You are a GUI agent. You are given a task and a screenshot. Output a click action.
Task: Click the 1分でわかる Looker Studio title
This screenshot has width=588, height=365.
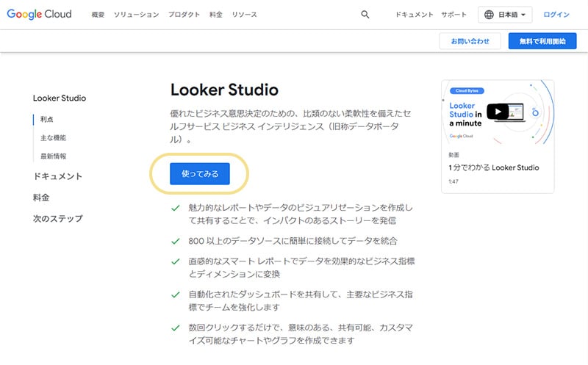494,167
